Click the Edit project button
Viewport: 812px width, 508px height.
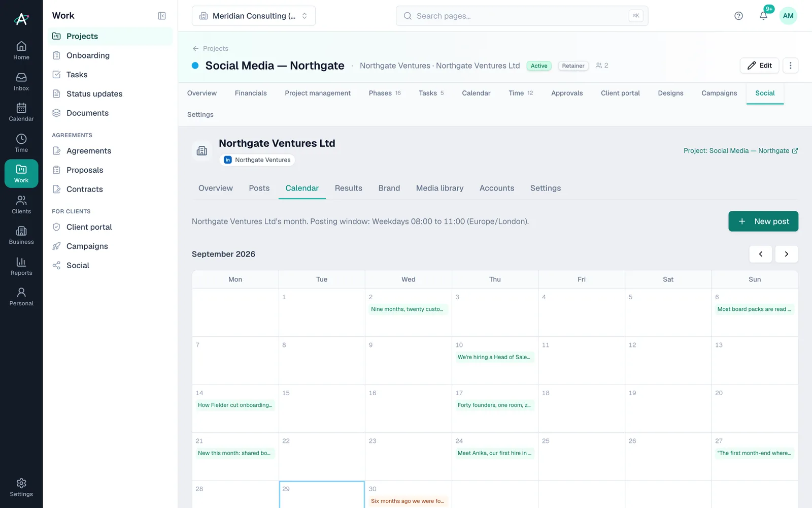point(759,66)
